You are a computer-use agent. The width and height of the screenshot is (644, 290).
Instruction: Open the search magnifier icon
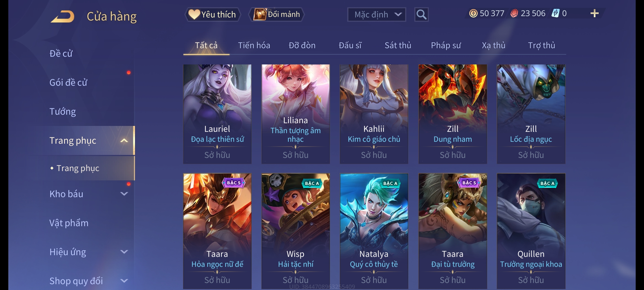421,15
